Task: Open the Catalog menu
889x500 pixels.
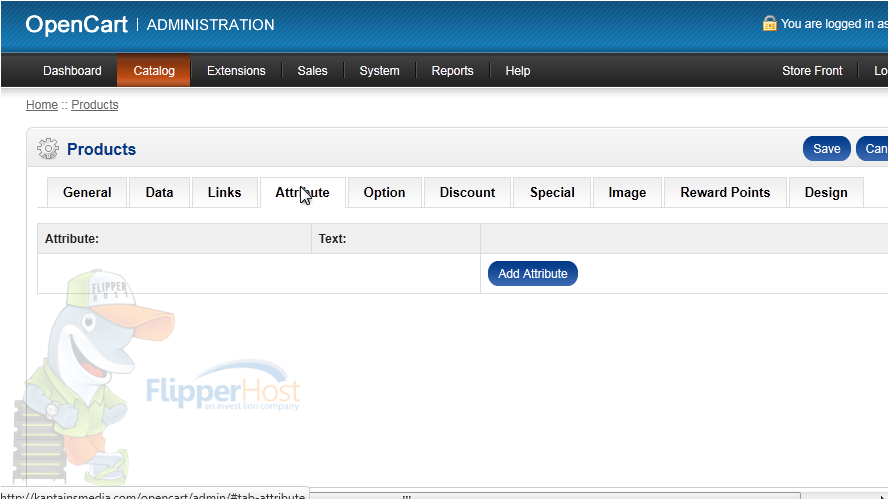Action: click(x=154, y=71)
